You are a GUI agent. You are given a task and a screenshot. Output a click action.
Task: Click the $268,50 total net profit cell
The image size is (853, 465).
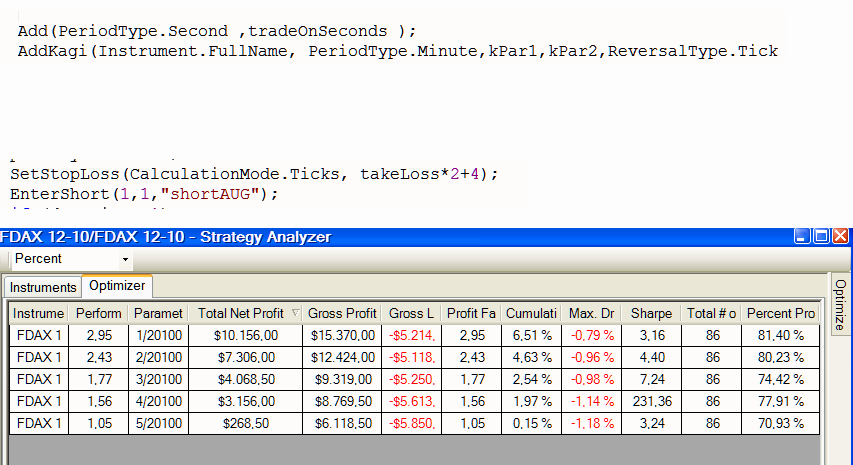(245, 423)
